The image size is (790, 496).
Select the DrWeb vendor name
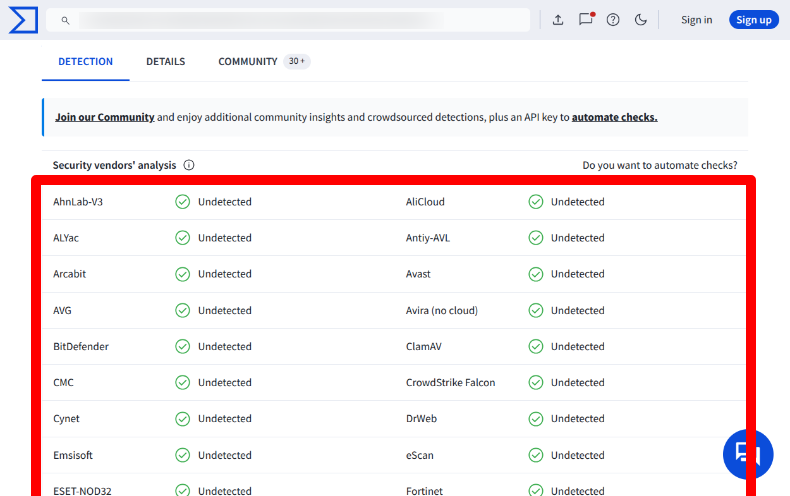(x=421, y=418)
